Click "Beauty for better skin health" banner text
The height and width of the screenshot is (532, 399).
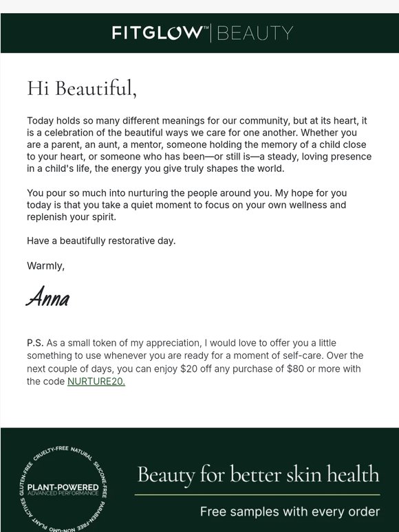click(x=258, y=474)
